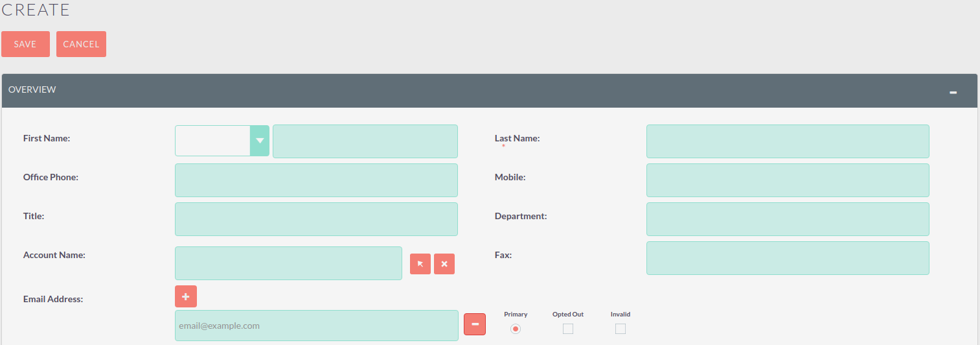Screen dimensions: 980x345
Task: Add another email address with plus icon
Action: click(x=185, y=296)
